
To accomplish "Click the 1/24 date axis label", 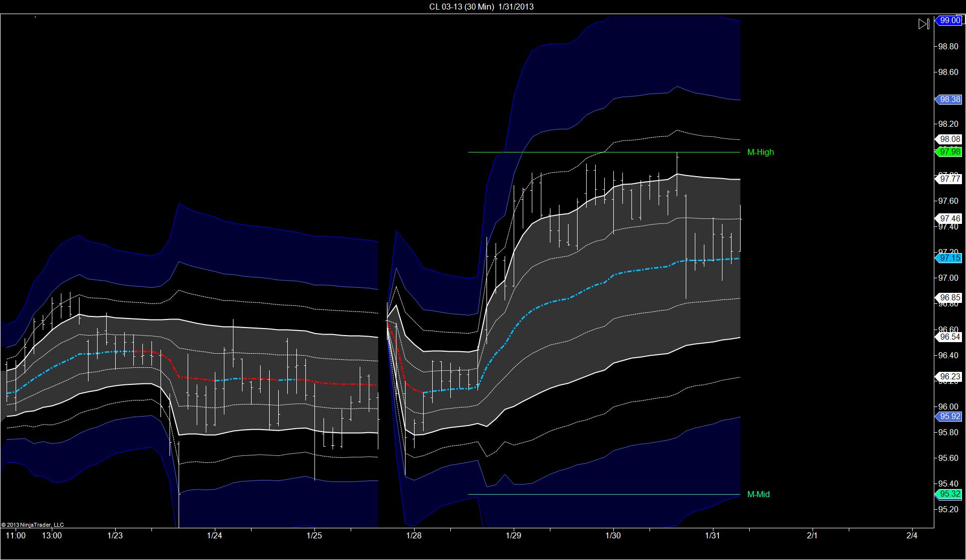I will [215, 536].
